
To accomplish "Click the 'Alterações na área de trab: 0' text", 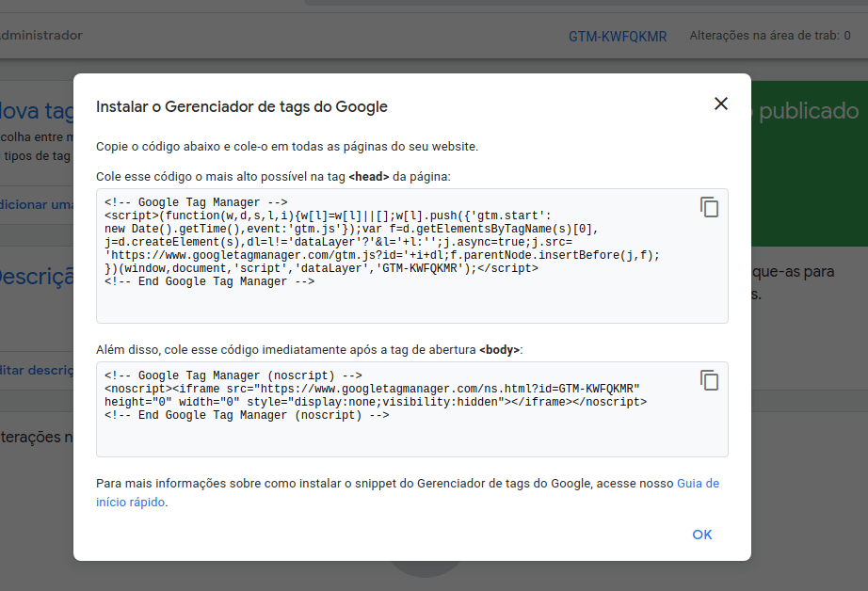I will (770, 36).
